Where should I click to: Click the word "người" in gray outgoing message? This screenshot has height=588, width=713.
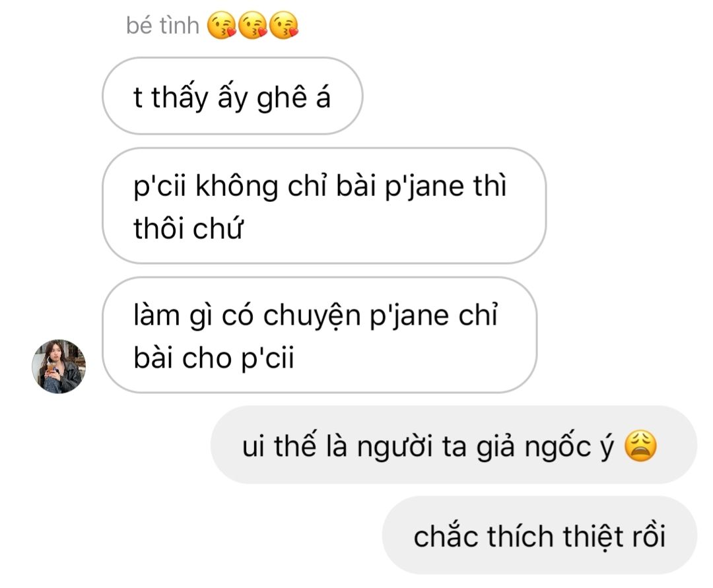point(394,446)
